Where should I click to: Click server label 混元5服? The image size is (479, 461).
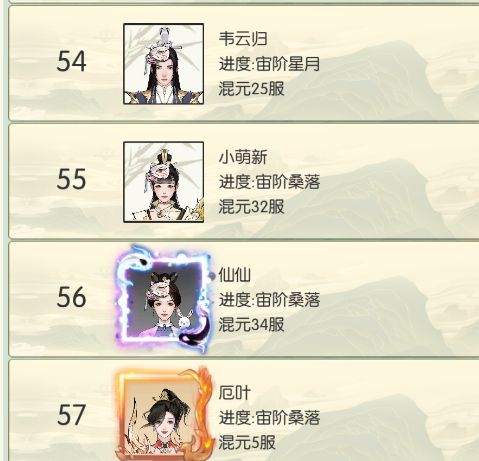[x=247, y=443]
